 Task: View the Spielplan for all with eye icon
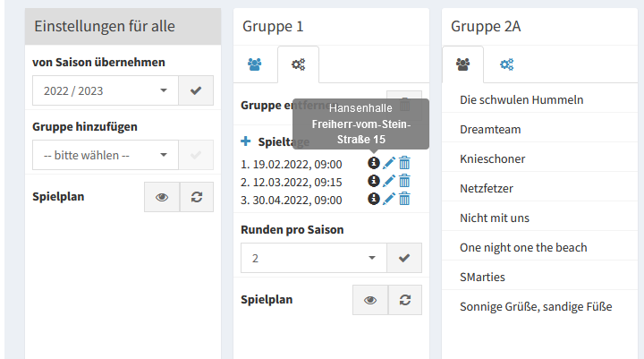pos(162,197)
